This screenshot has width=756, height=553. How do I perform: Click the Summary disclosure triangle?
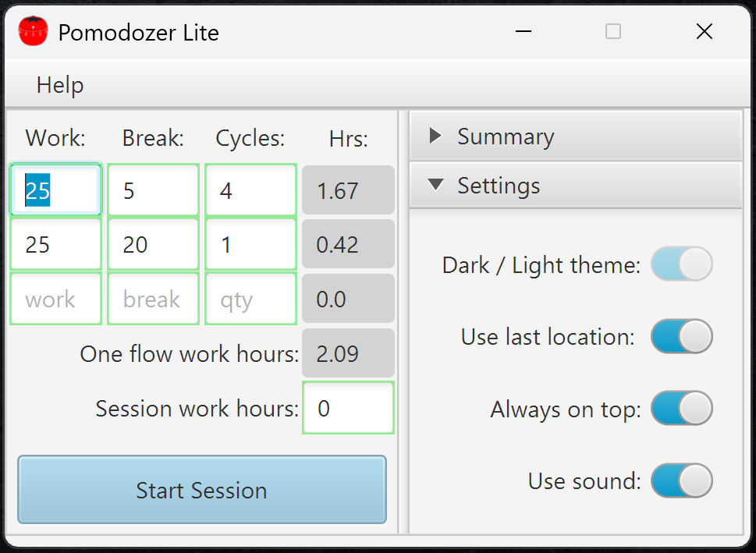[435, 136]
